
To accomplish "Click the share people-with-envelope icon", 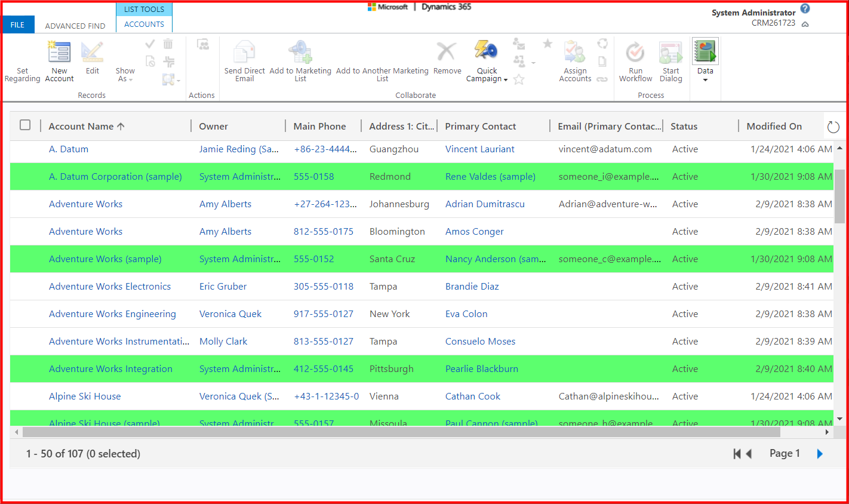I will [519, 44].
